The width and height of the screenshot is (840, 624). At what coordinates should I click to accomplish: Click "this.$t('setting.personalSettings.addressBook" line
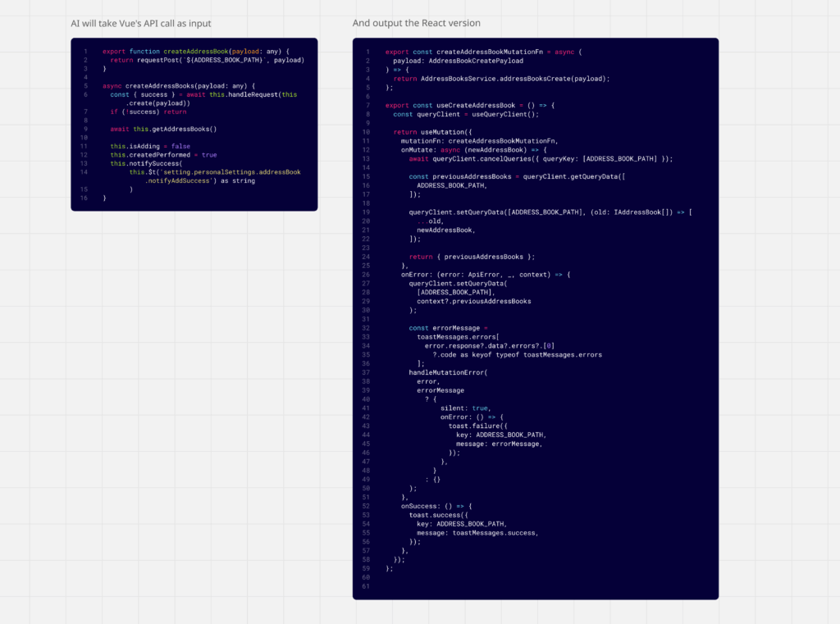click(x=215, y=172)
